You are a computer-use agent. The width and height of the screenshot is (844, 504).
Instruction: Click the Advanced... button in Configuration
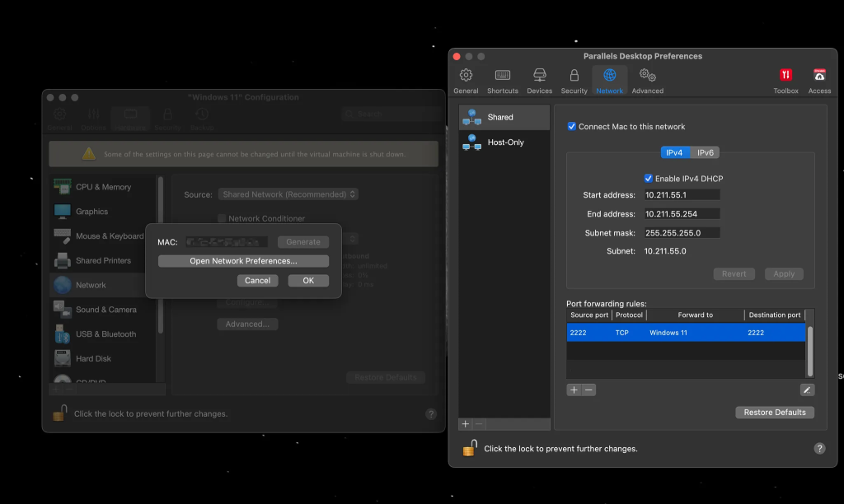coord(247,324)
